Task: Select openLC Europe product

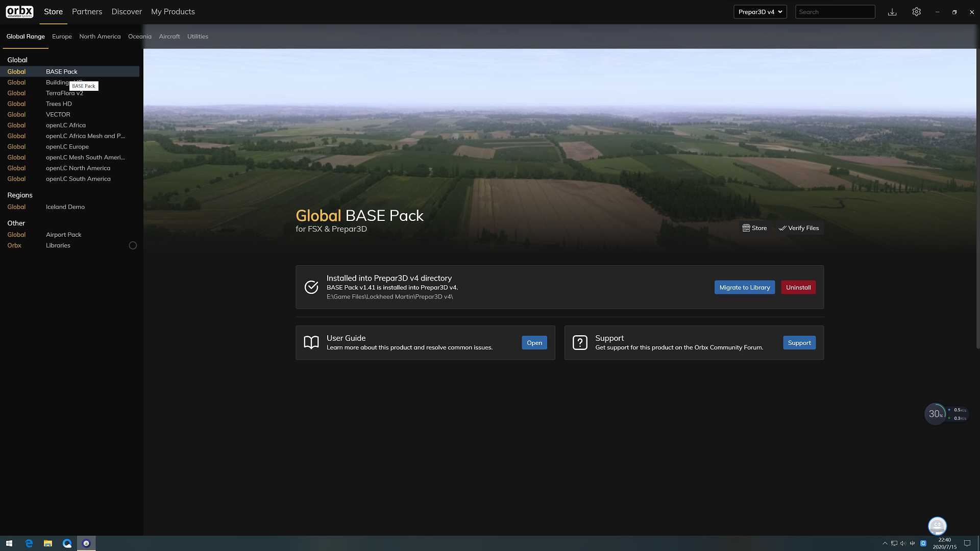Action: pos(69,147)
